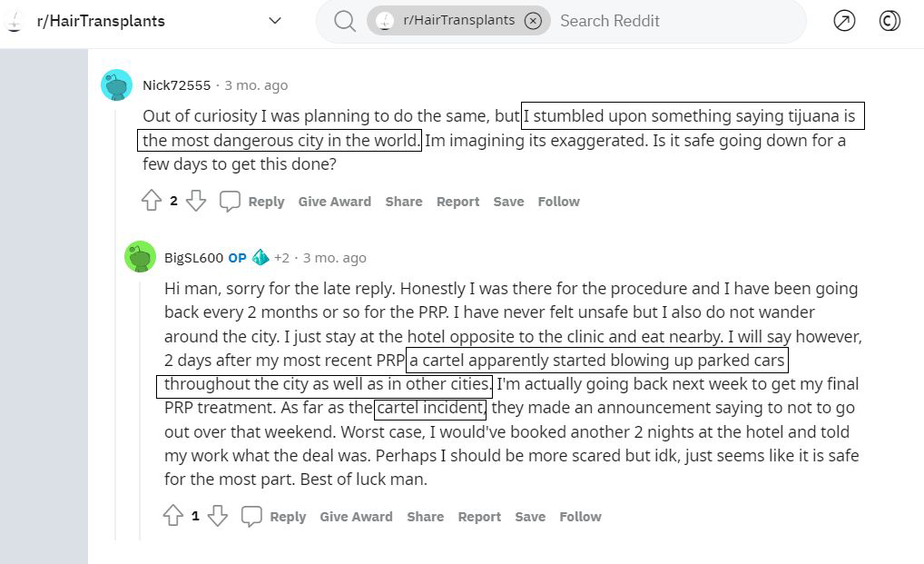Save Nick72555's comment
The height and width of the screenshot is (564, 924).
pyautogui.click(x=508, y=202)
